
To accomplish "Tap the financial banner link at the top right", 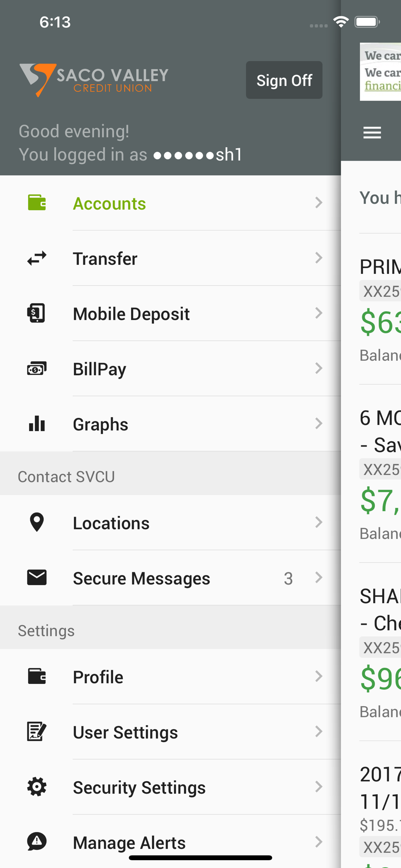I will tap(382, 86).
